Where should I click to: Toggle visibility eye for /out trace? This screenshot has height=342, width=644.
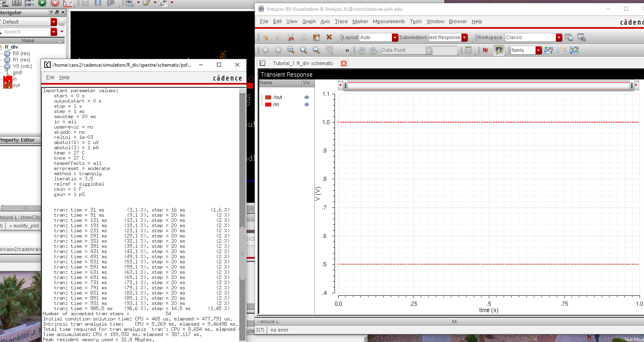click(307, 97)
